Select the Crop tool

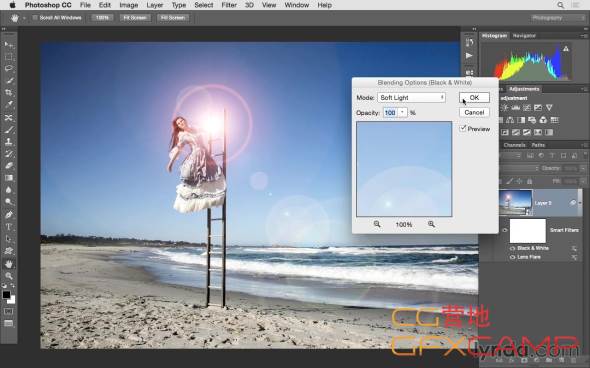point(8,93)
